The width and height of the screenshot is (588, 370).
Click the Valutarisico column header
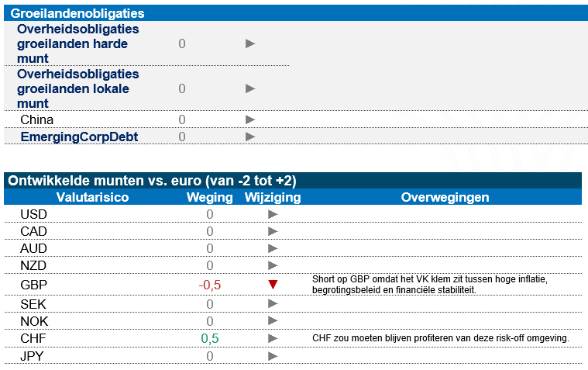[x=92, y=197]
